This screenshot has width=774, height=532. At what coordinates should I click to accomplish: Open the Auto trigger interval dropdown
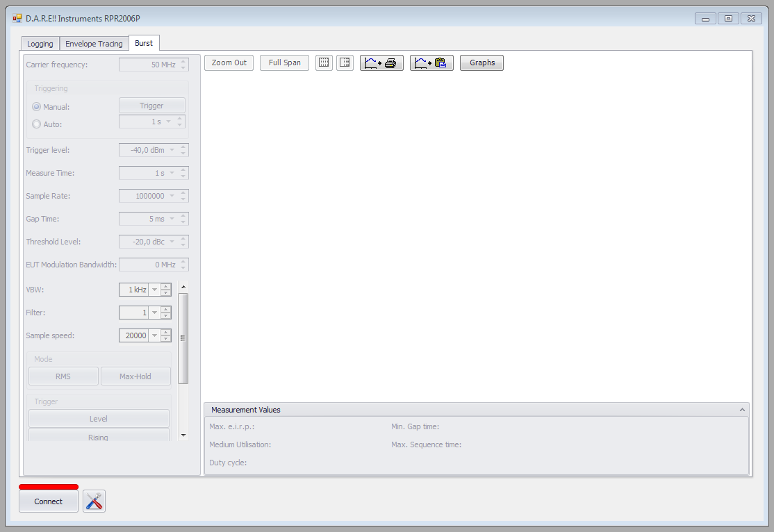point(169,122)
